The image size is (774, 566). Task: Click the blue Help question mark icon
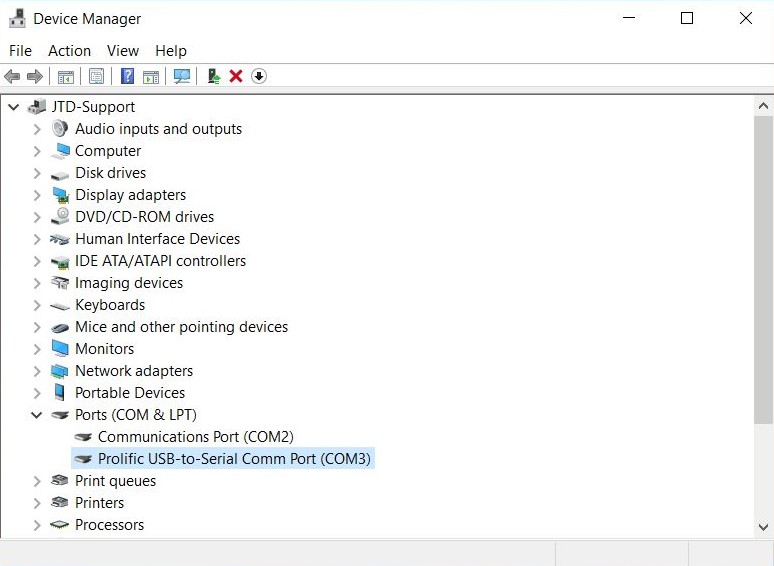click(127, 76)
